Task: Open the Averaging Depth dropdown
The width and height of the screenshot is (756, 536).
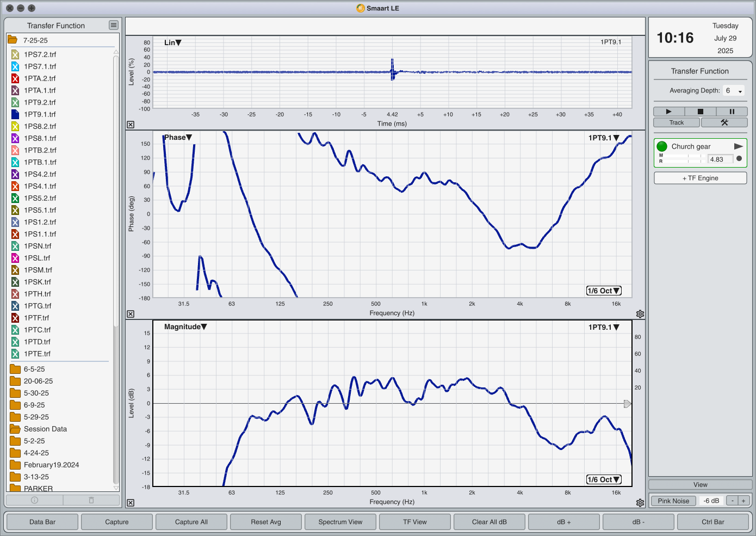Action: click(x=734, y=91)
